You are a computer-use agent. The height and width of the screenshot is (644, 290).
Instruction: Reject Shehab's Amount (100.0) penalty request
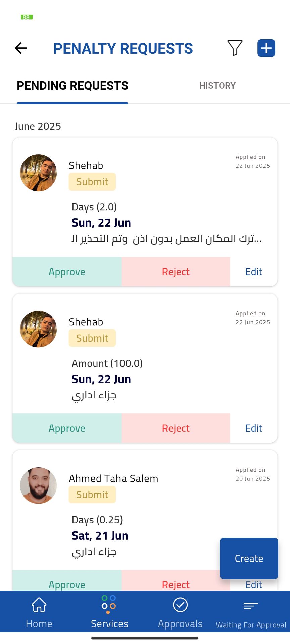(x=176, y=428)
